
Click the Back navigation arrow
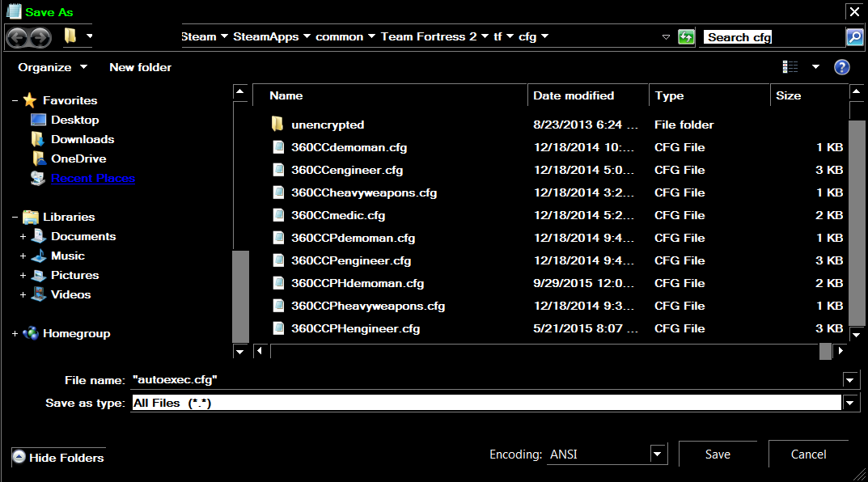[x=17, y=37]
